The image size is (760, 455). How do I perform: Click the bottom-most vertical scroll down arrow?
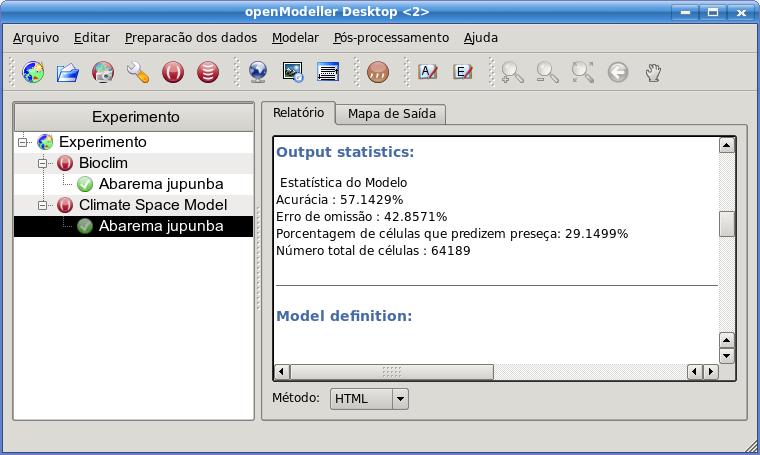(x=727, y=356)
